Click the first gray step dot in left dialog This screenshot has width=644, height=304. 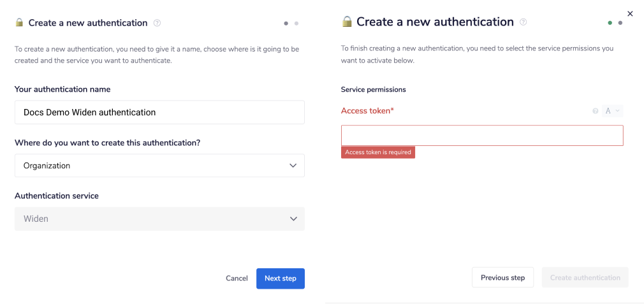286,24
